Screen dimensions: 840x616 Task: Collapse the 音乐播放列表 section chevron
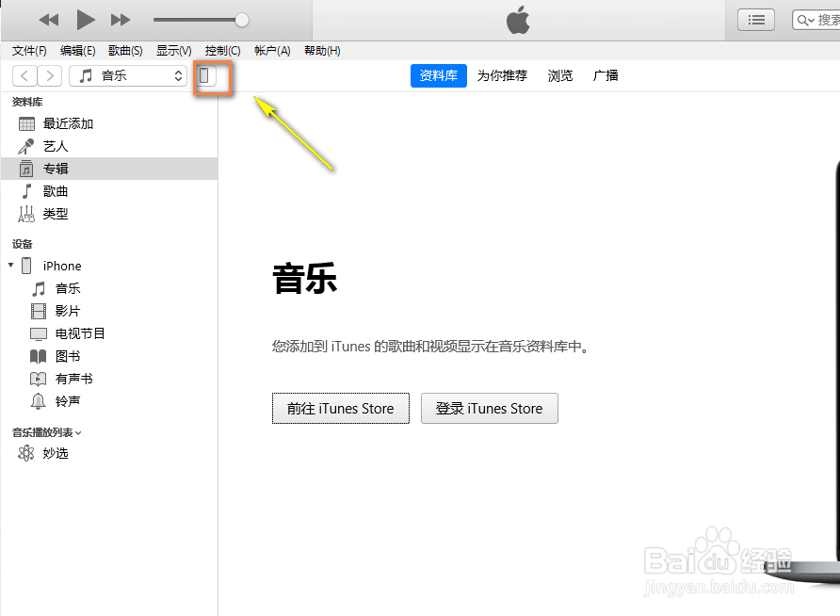click(x=78, y=433)
